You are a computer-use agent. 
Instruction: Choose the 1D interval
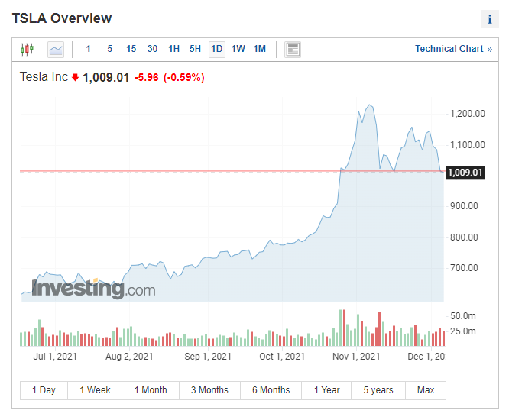(x=217, y=50)
